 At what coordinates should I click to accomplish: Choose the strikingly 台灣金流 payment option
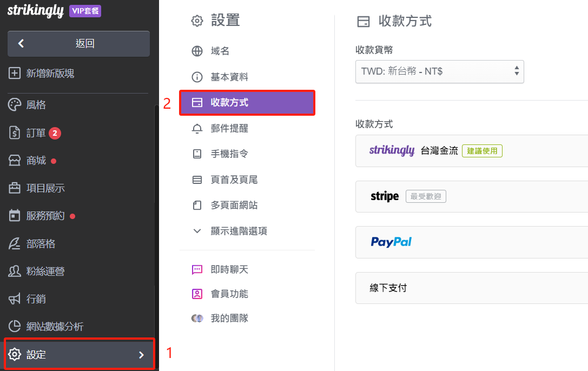coord(472,151)
